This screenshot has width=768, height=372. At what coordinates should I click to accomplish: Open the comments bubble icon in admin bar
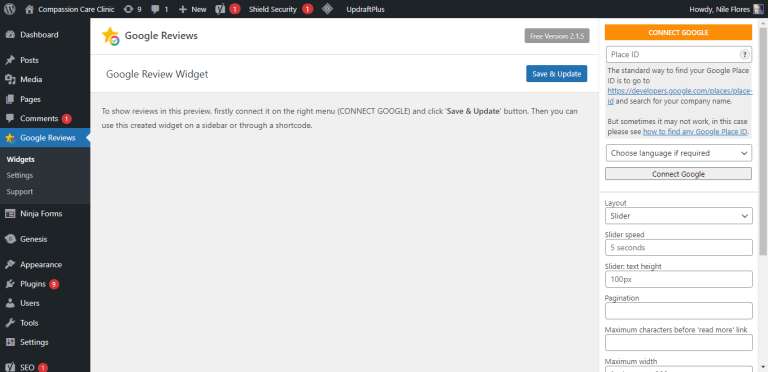pyautogui.click(x=155, y=9)
